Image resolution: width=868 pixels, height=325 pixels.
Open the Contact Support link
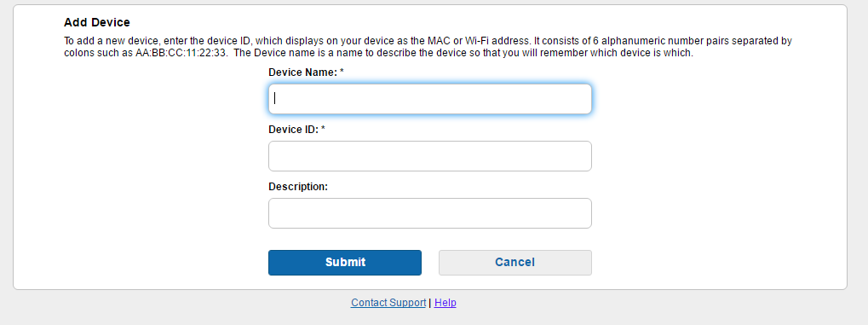[x=388, y=303]
